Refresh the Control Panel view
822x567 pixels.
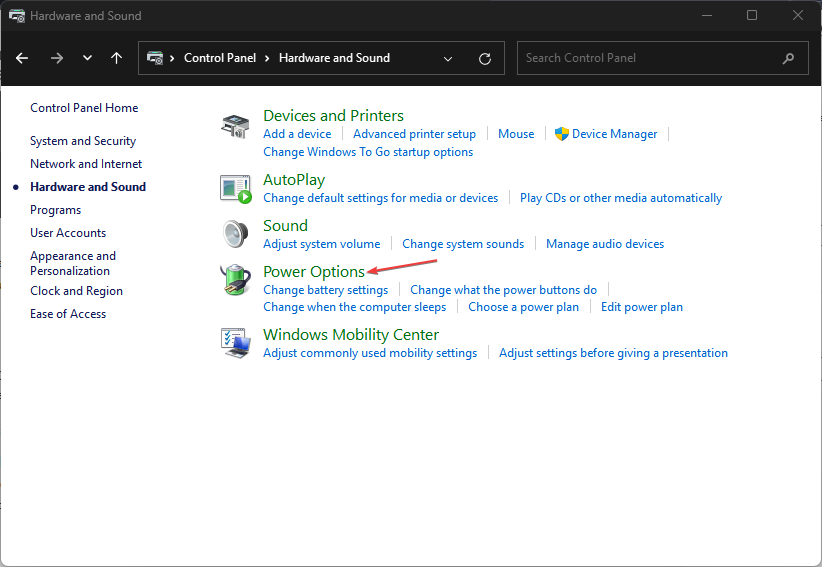(485, 59)
